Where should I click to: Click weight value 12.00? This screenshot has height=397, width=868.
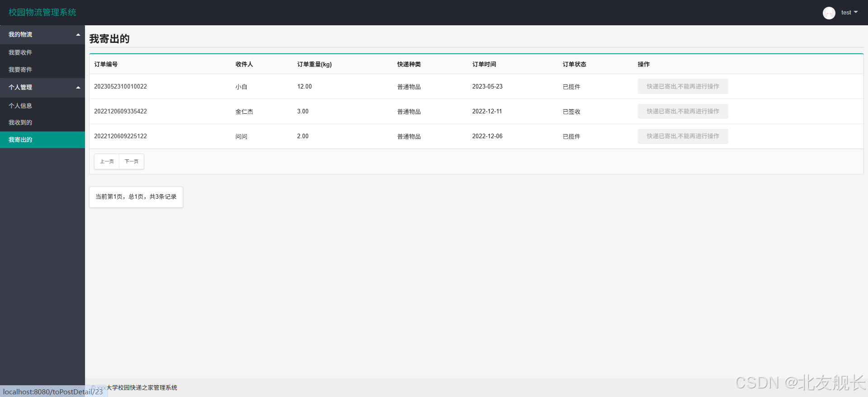tap(304, 86)
